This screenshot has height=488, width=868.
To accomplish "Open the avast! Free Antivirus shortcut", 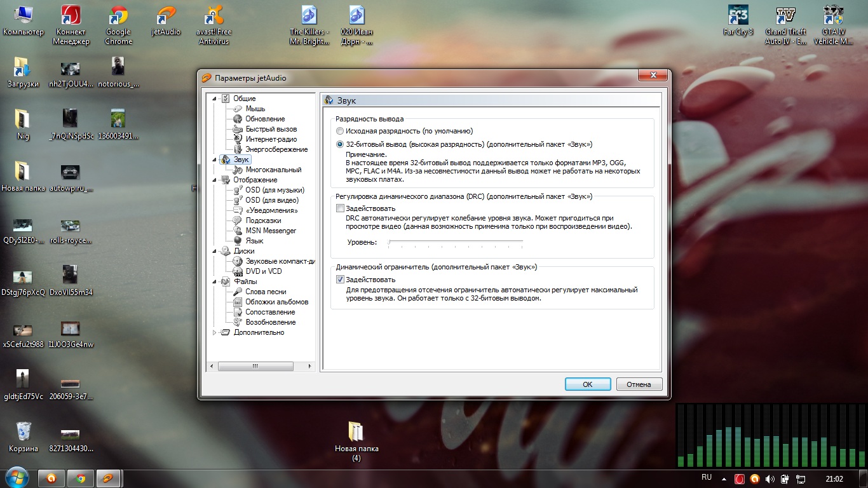I will (215, 17).
